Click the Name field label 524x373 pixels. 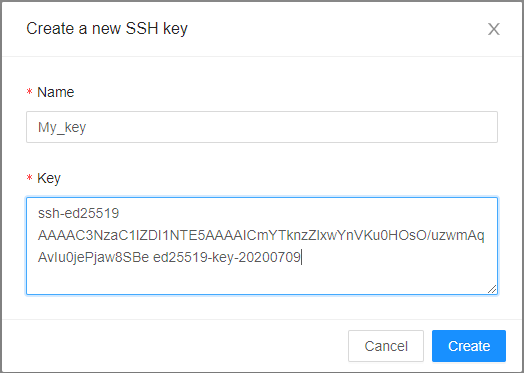coord(55,92)
